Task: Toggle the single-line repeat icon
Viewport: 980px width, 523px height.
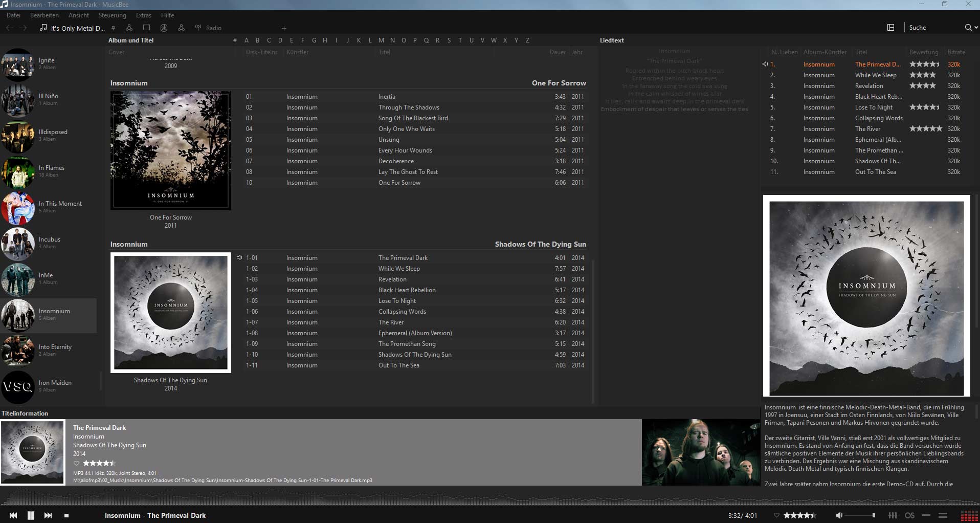Action: 926,515
